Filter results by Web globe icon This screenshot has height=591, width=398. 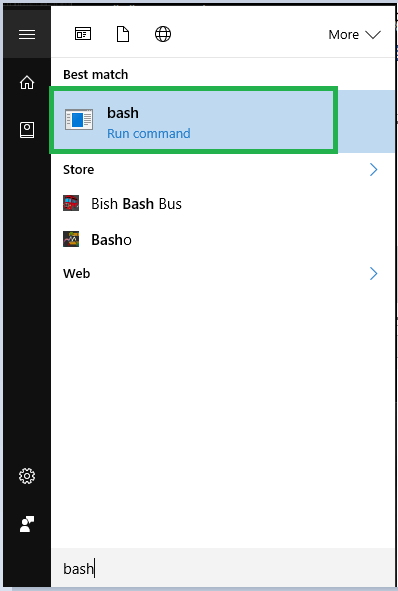[163, 34]
